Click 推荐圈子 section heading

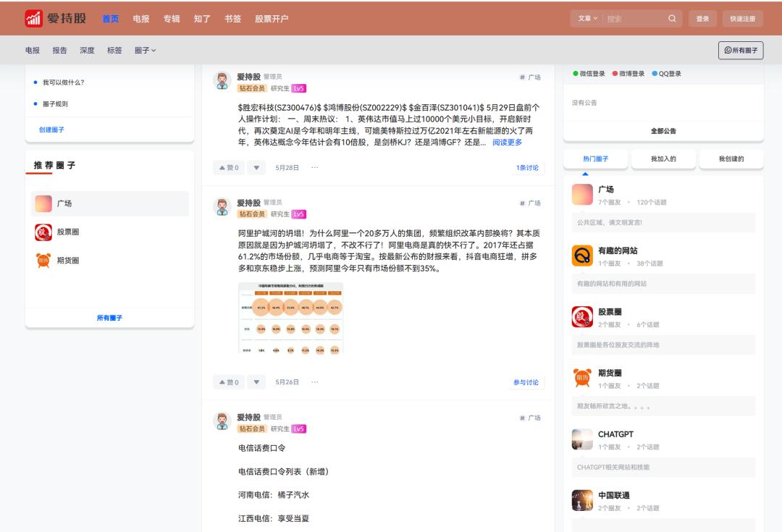[54, 166]
